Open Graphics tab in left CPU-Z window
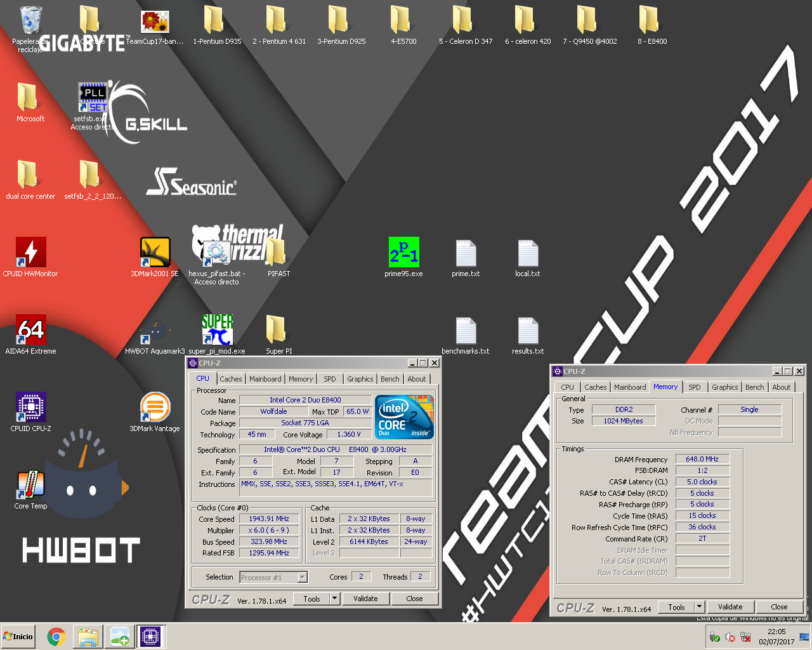Image resolution: width=812 pixels, height=650 pixels. [x=360, y=379]
